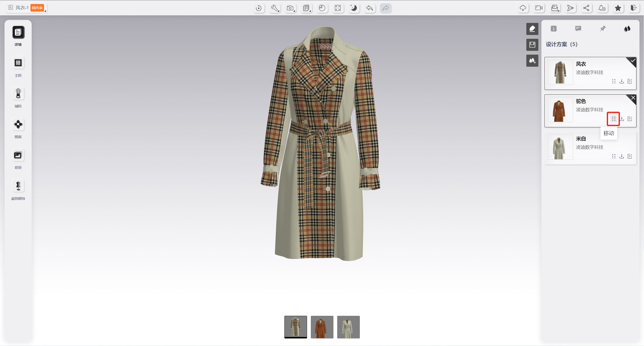Download the 米白 scheme
This screenshot has height=346, width=644.
point(622,156)
